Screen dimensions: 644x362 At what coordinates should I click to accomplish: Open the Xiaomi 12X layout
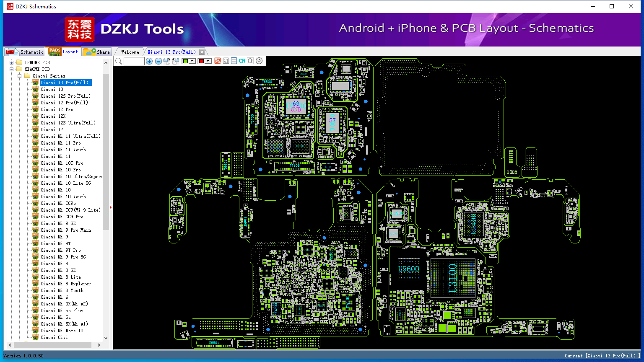point(53,116)
